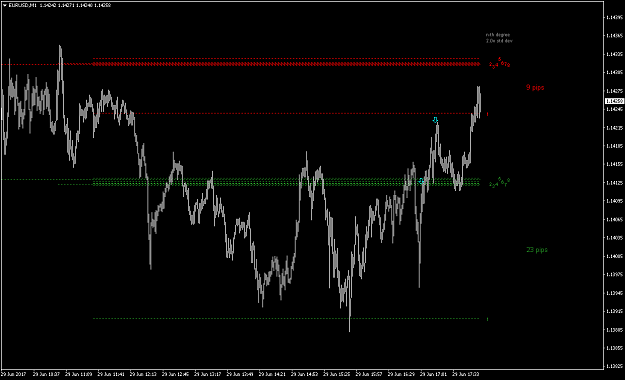625x380 pixels.
Task: Click the green "23 pips" label
Action: click(x=537, y=250)
